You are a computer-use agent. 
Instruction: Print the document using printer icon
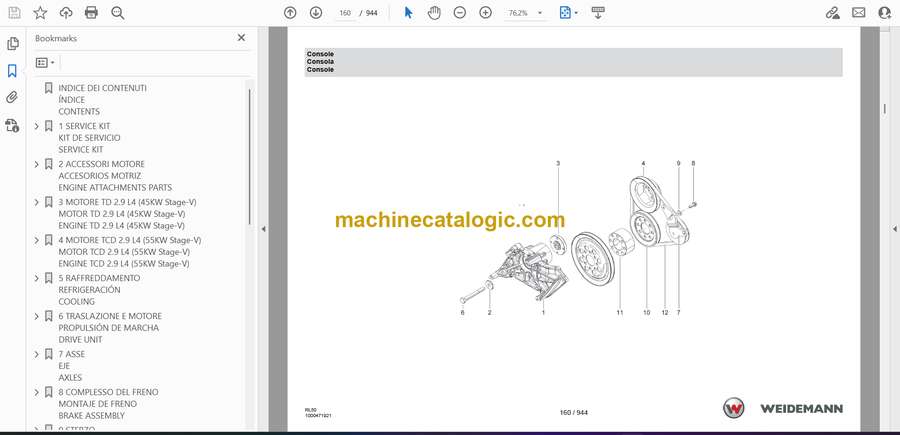(x=92, y=13)
